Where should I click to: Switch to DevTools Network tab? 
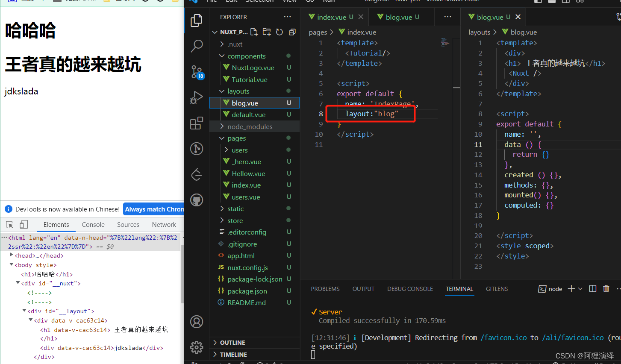tap(164, 225)
